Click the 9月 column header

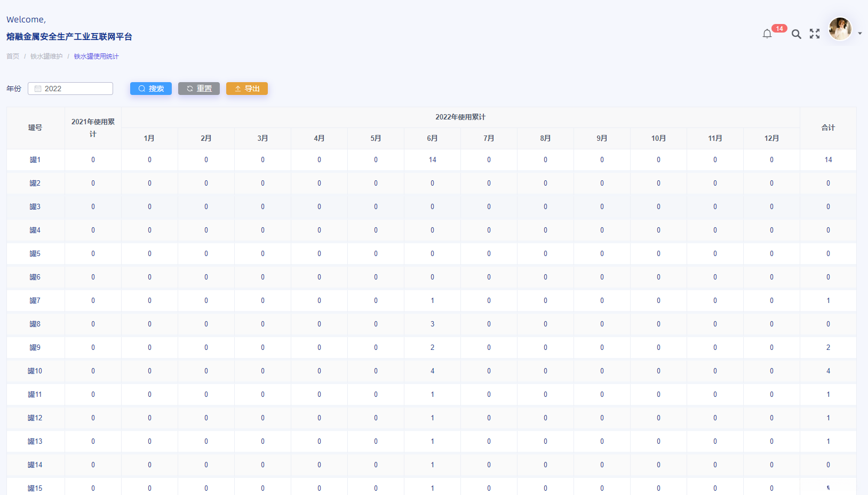(602, 139)
